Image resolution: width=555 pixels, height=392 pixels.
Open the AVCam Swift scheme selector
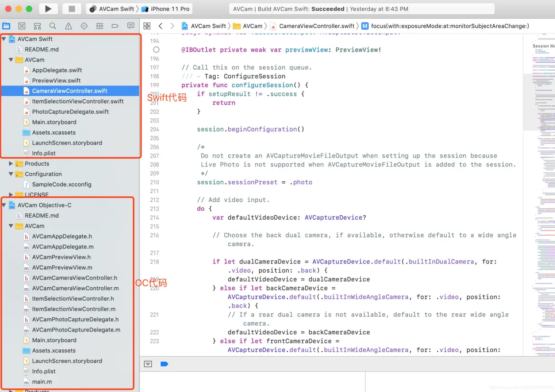pos(112,9)
